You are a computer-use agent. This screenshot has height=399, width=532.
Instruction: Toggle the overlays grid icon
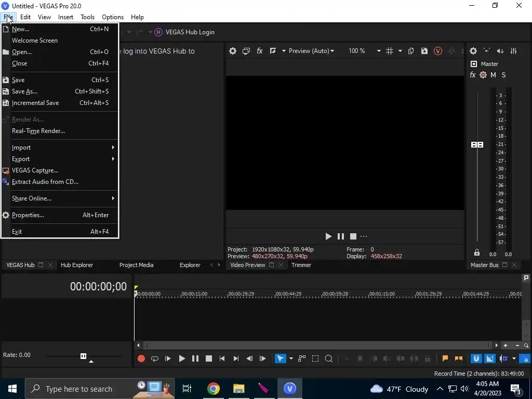390,51
